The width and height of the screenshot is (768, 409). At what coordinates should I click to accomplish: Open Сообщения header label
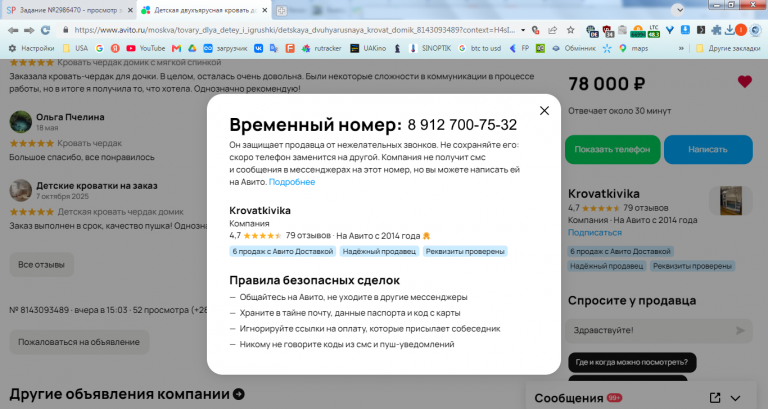click(569, 398)
